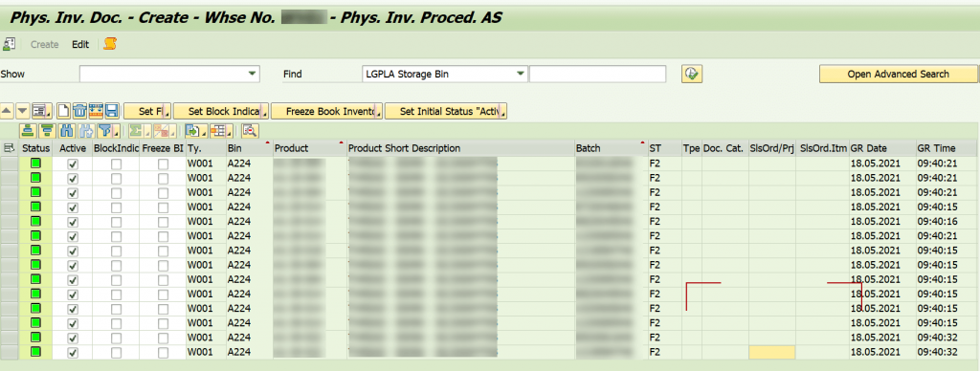This screenshot has height=371, width=980.
Task: Open the Set Block Indica dropdown button
Action: coord(221,111)
